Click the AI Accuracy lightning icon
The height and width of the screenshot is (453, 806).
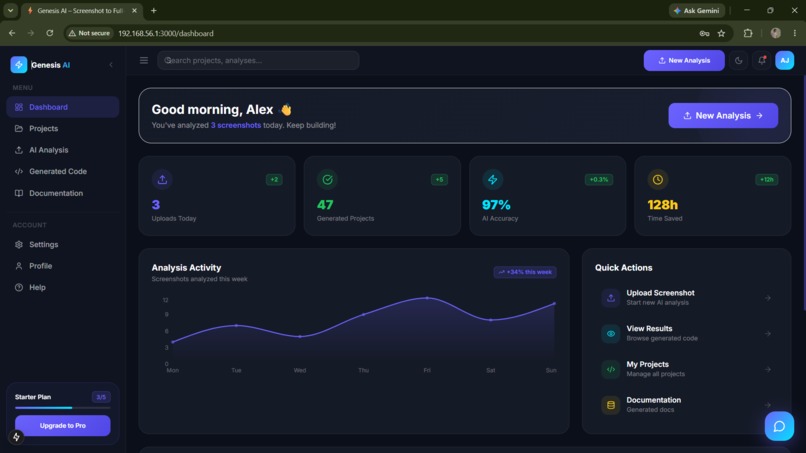pos(492,179)
